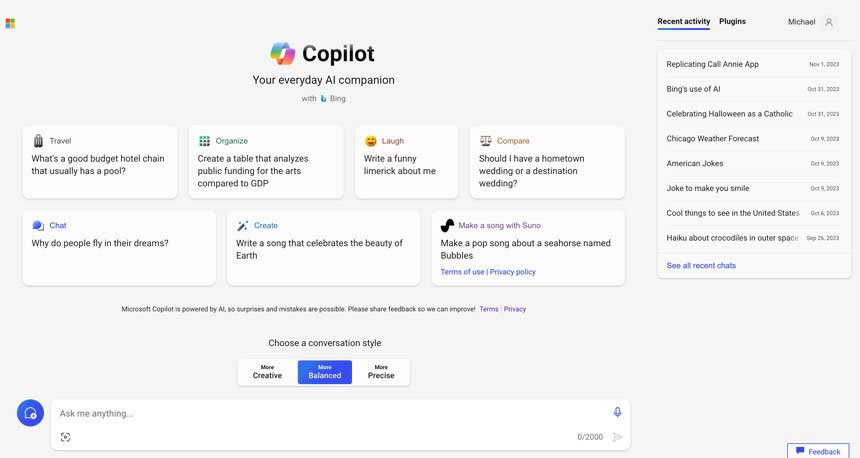Screen dimensions: 860x458
Task: Click the Suno icon on the song card
Action: click(x=447, y=226)
